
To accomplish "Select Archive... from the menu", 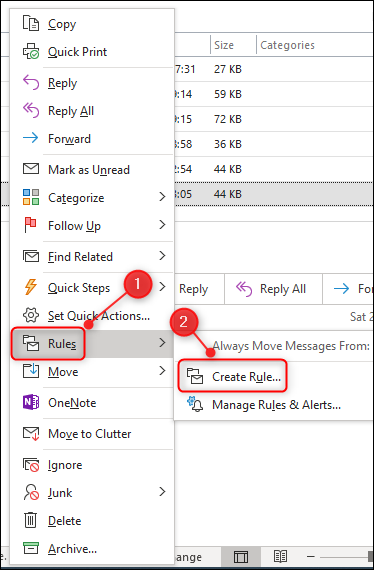I will click(x=72, y=549).
